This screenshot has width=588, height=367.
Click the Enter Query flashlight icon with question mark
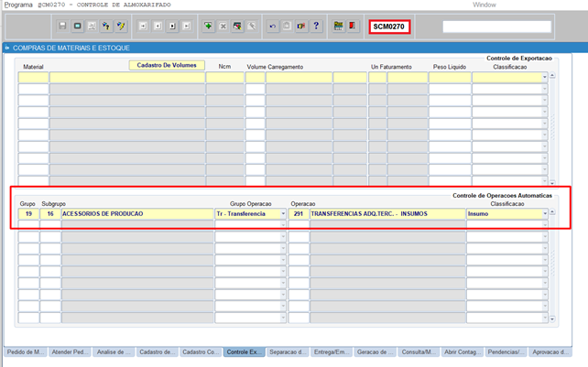click(106, 26)
